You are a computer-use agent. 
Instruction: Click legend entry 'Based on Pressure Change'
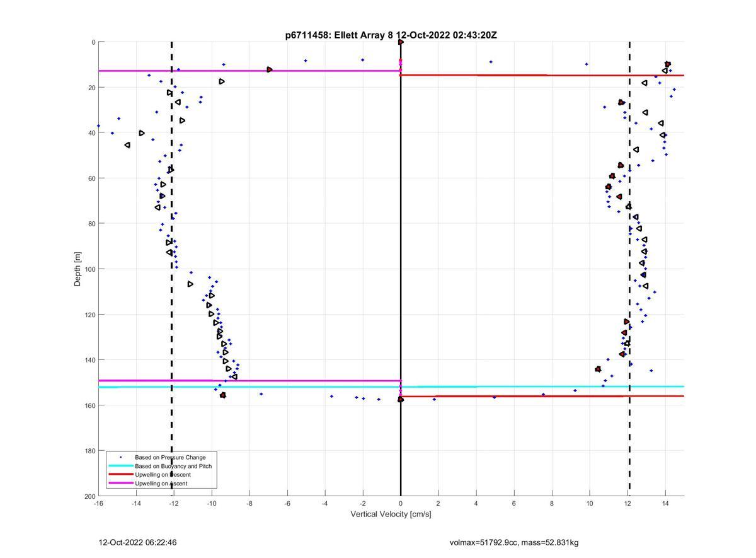171,457
